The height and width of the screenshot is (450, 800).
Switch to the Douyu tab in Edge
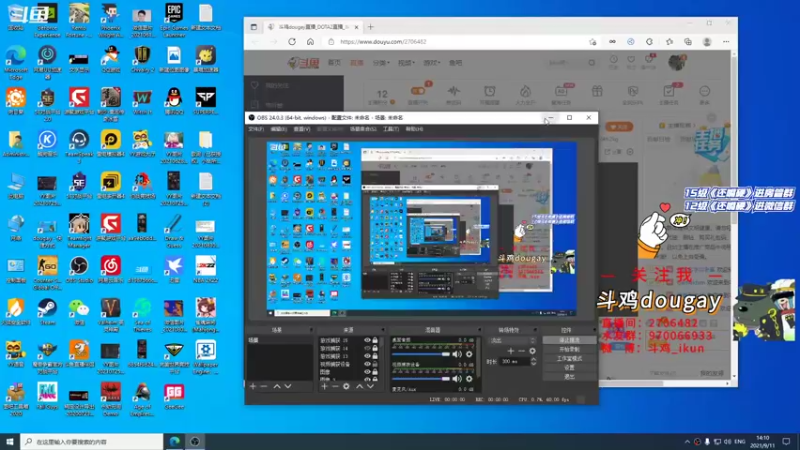(313, 27)
